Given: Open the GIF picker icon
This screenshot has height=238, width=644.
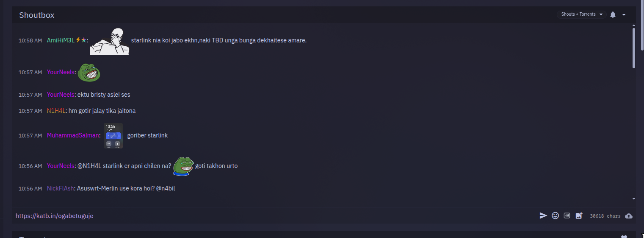Looking at the screenshot, I should tap(567, 216).
